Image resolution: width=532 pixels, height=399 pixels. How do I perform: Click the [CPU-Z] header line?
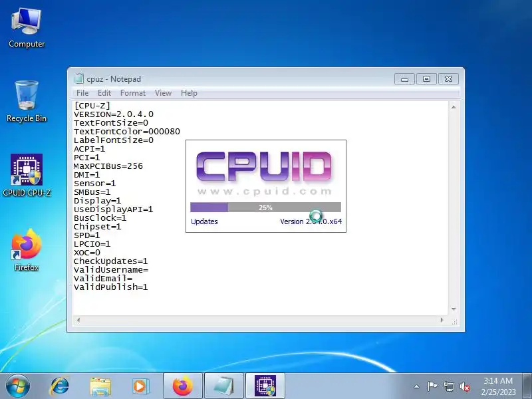click(92, 106)
